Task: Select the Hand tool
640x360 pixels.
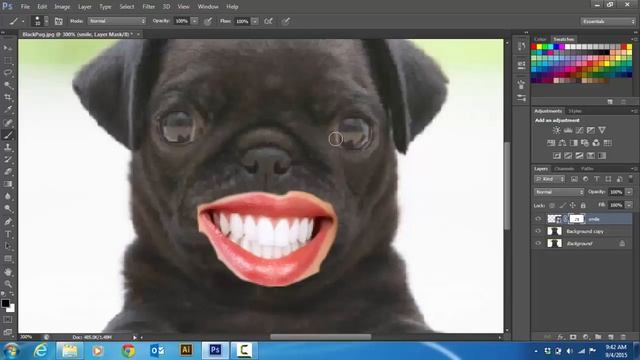Action: coord(8,271)
